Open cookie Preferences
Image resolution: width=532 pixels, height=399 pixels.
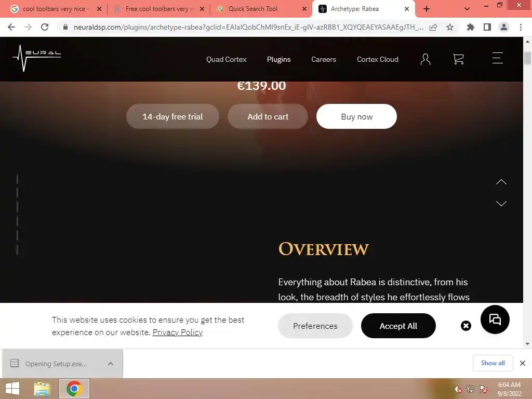(x=315, y=326)
